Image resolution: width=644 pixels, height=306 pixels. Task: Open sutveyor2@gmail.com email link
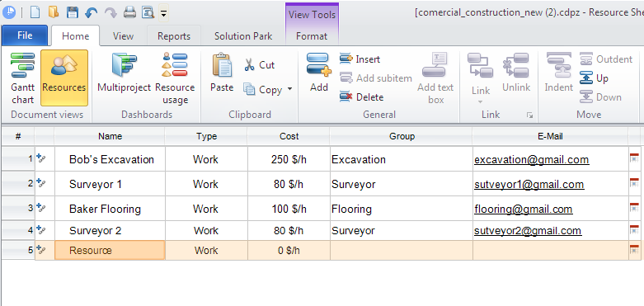coord(528,231)
